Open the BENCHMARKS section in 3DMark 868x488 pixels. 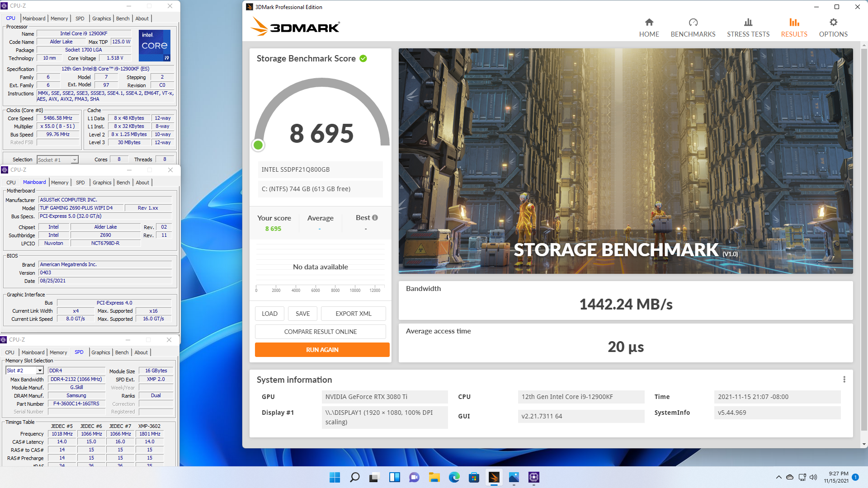coord(693,28)
